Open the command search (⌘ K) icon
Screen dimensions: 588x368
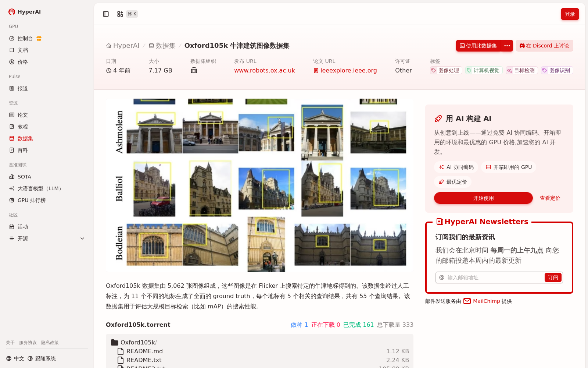(120, 14)
